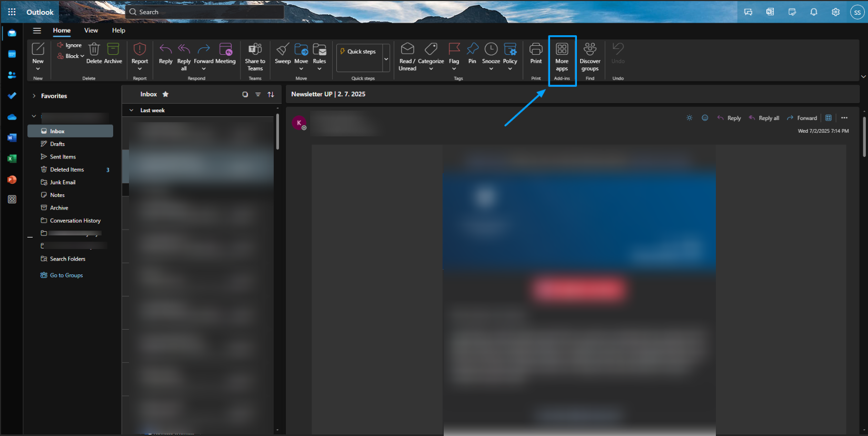Expand the Favorites folder group

(x=34, y=96)
